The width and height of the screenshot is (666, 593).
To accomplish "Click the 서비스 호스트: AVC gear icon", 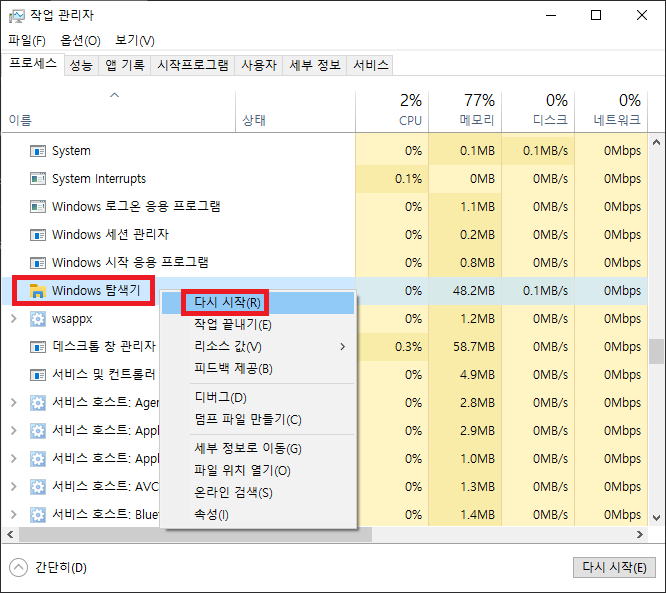I will pos(38,487).
